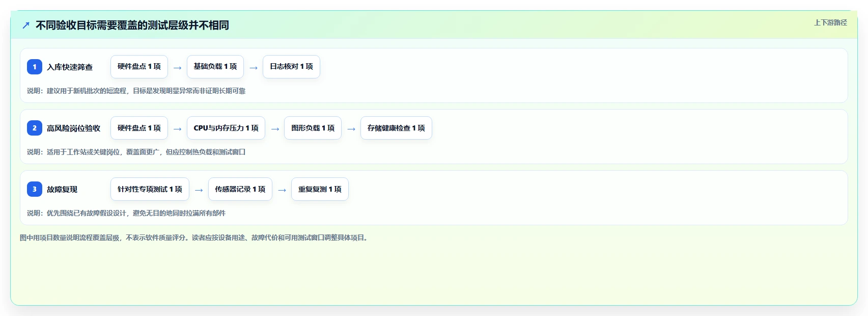Click the arrow between 硬件盘点 and CPU与内存压力
Viewport: 868px width, 316px height.
click(x=177, y=129)
